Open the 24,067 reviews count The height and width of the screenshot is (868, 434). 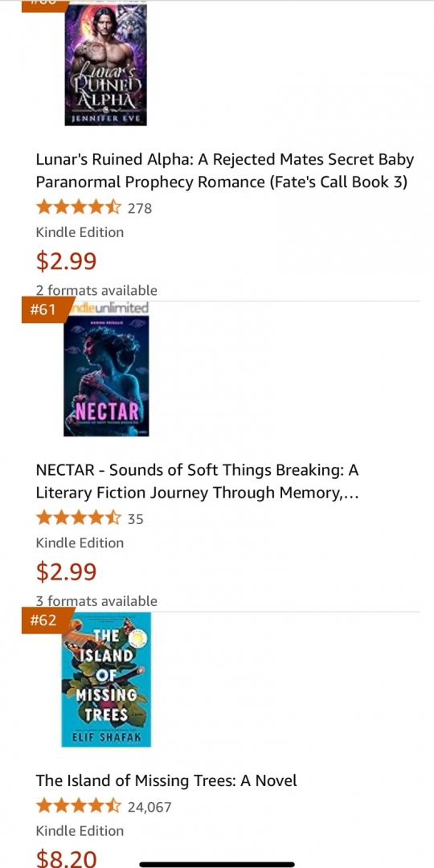(149, 807)
